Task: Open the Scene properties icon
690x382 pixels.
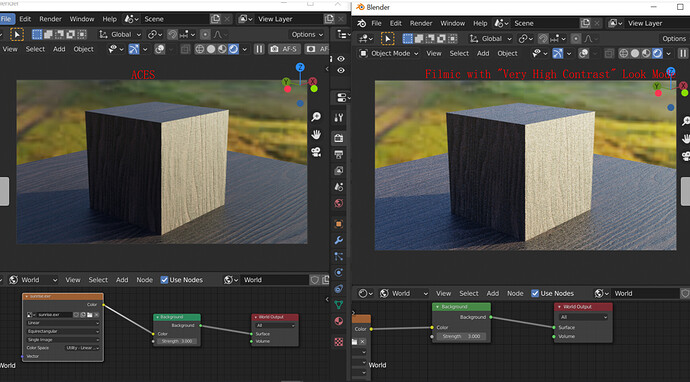Action: click(338, 187)
